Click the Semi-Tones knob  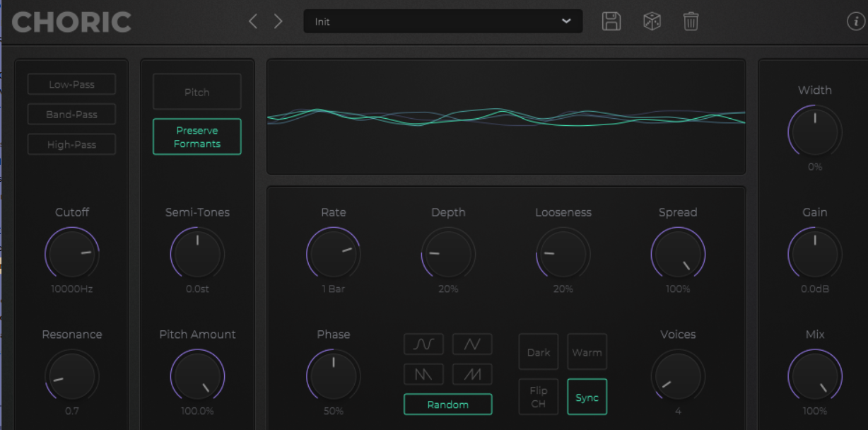pos(197,253)
